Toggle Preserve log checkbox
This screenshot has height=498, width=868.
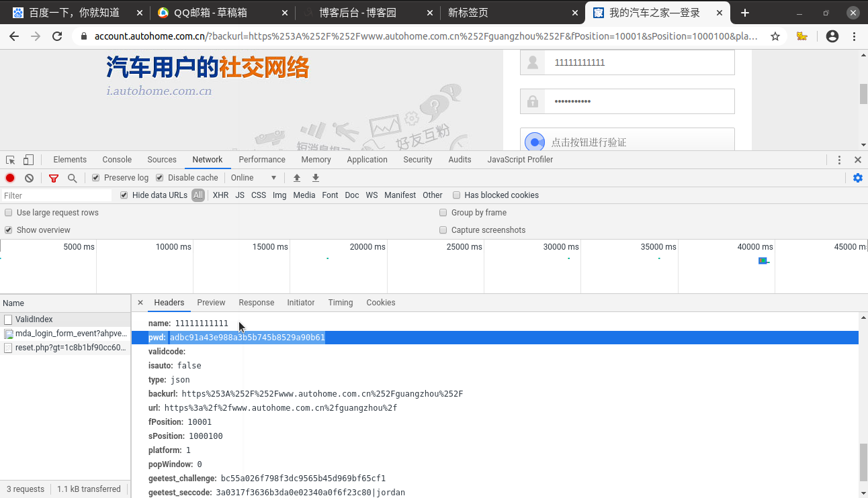click(96, 178)
